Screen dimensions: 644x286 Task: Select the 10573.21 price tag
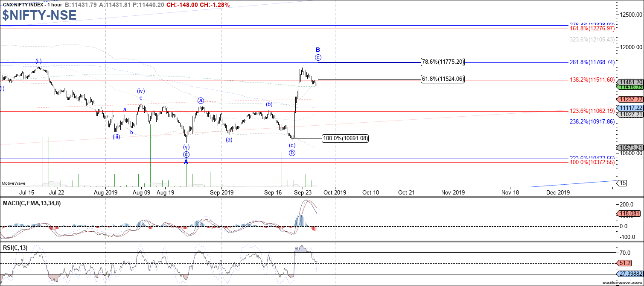click(x=631, y=148)
